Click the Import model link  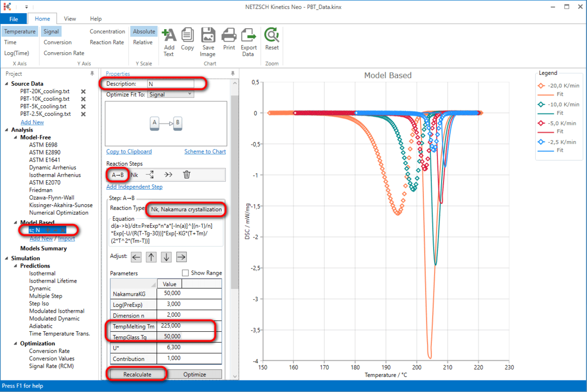pyautogui.click(x=66, y=238)
